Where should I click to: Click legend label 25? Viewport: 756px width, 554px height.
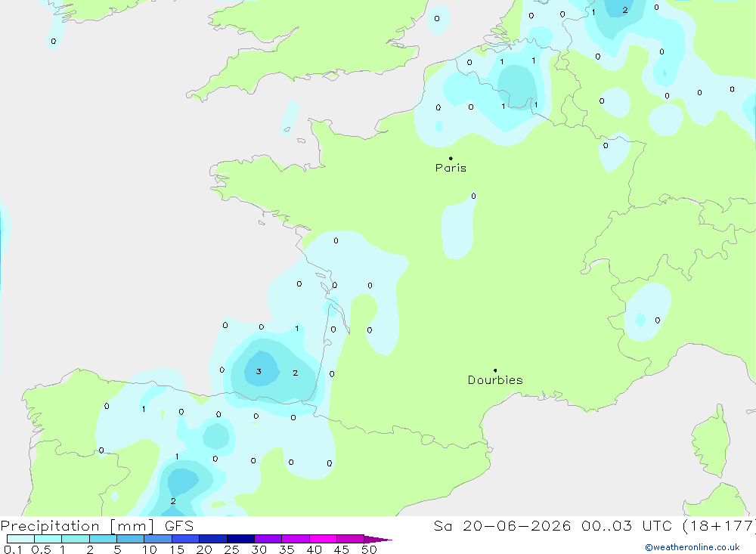tap(231, 549)
